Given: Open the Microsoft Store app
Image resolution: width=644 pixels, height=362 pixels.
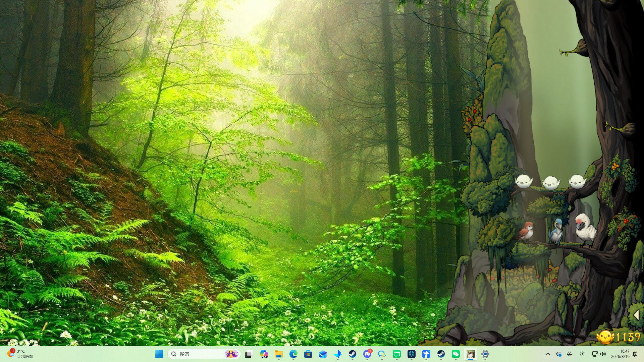Looking at the screenshot, I should [308, 354].
